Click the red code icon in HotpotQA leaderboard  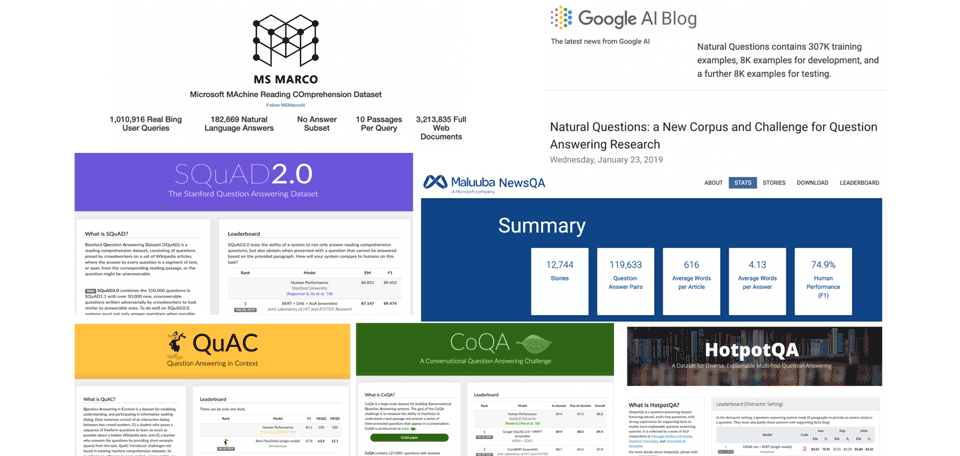point(803,449)
